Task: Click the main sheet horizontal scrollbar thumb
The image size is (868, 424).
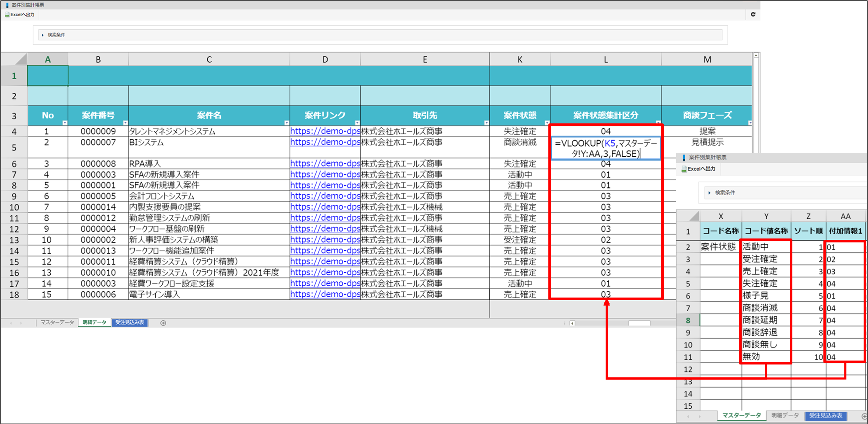Action: pos(639,323)
